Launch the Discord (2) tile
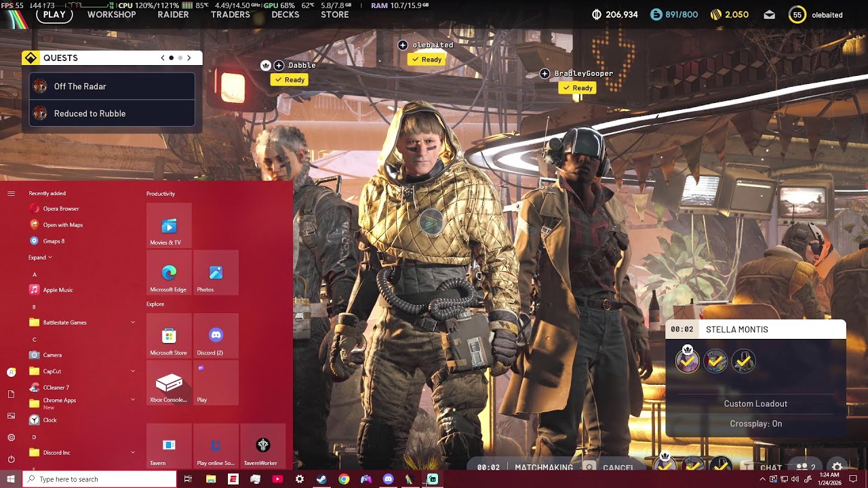 click(216, 335)
